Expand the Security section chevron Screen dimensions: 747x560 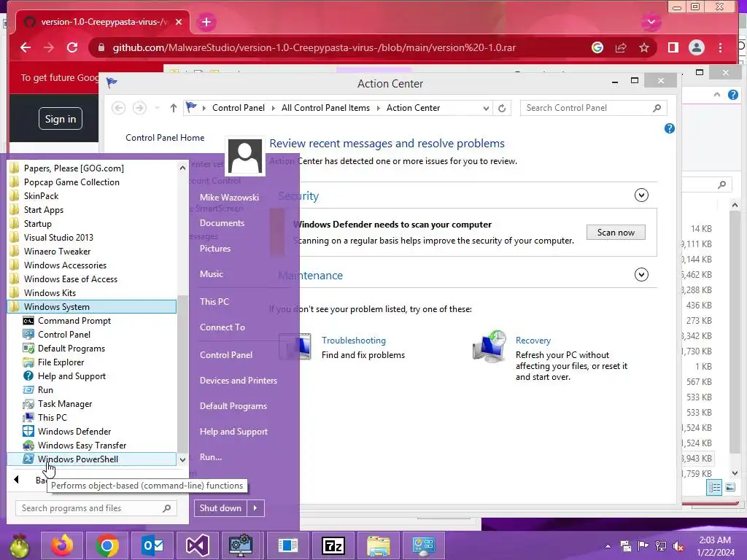click(641, 195)
